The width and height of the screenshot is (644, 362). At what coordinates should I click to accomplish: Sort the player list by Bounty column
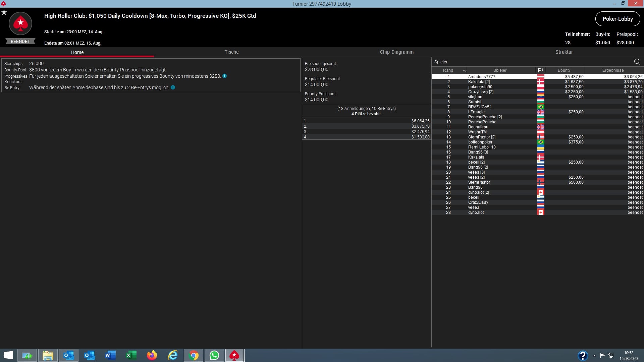click(564, 70)
